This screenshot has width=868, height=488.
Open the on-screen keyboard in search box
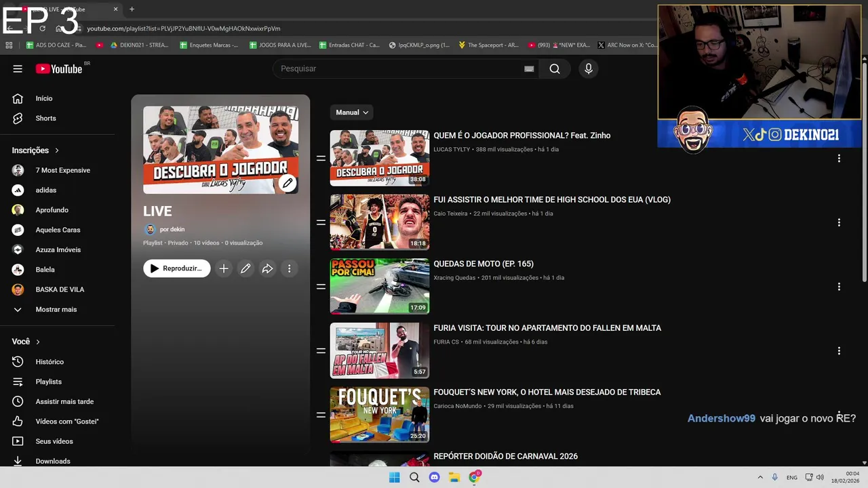(x=529, y=68)
